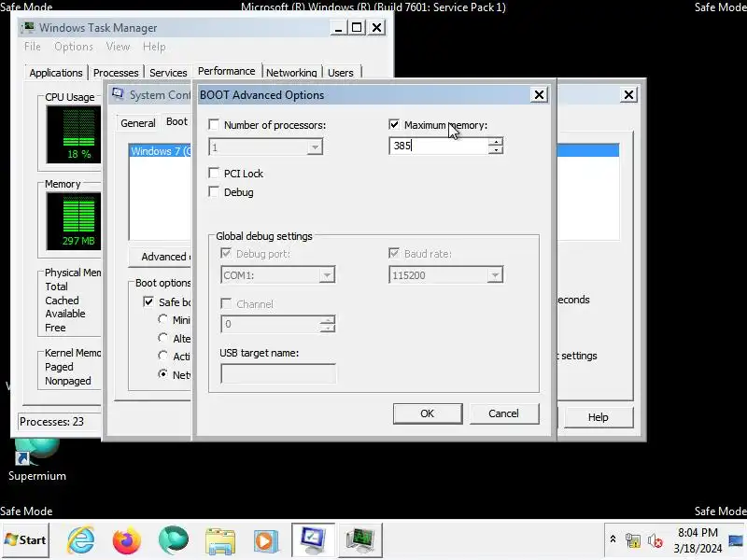Open Baud rate 115200 dropdown
This screenshot has height=560, width=747.
(x=495, y=275)
